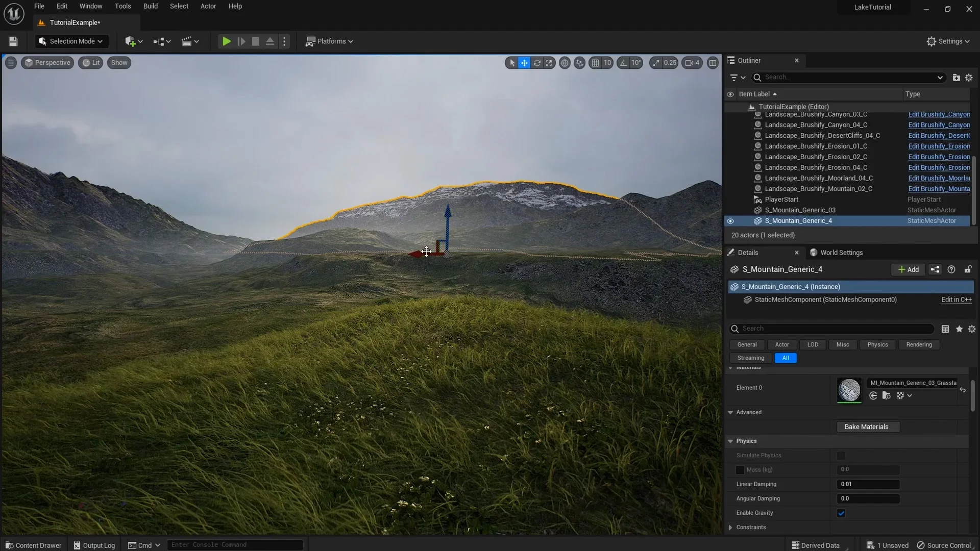This screenshot has height=551, width=980.
Task: Open the Edit menu
Action: [62, 6]
